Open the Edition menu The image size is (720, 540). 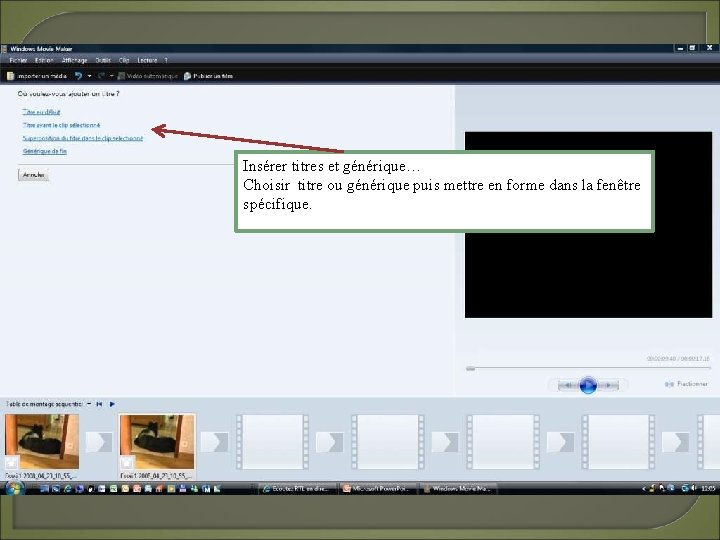[44, 60]
